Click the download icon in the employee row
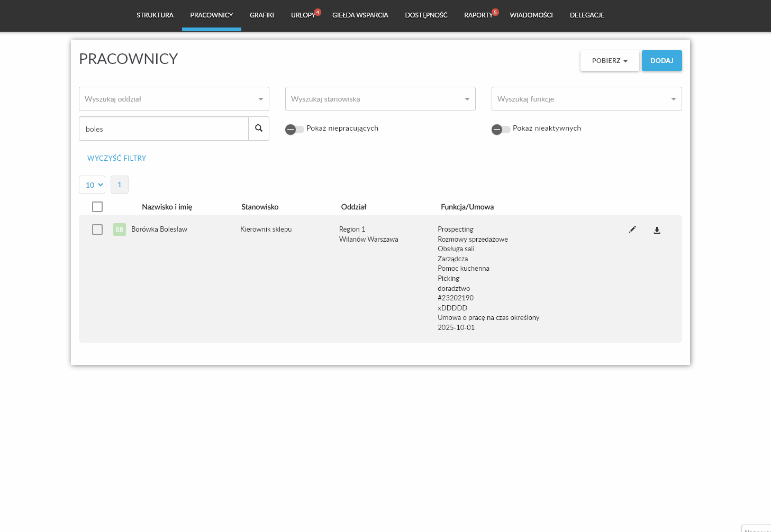 click(x=657, y=230)
